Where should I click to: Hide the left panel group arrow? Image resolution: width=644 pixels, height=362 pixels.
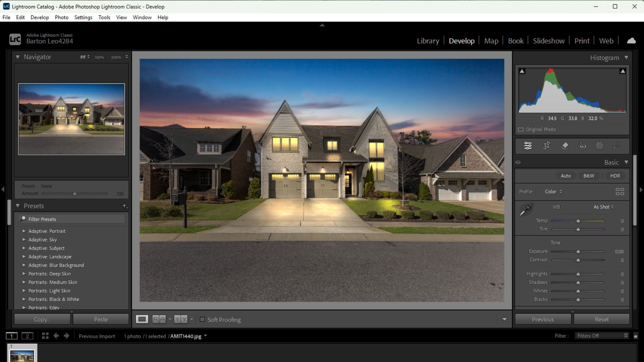(x=3, y=189)
